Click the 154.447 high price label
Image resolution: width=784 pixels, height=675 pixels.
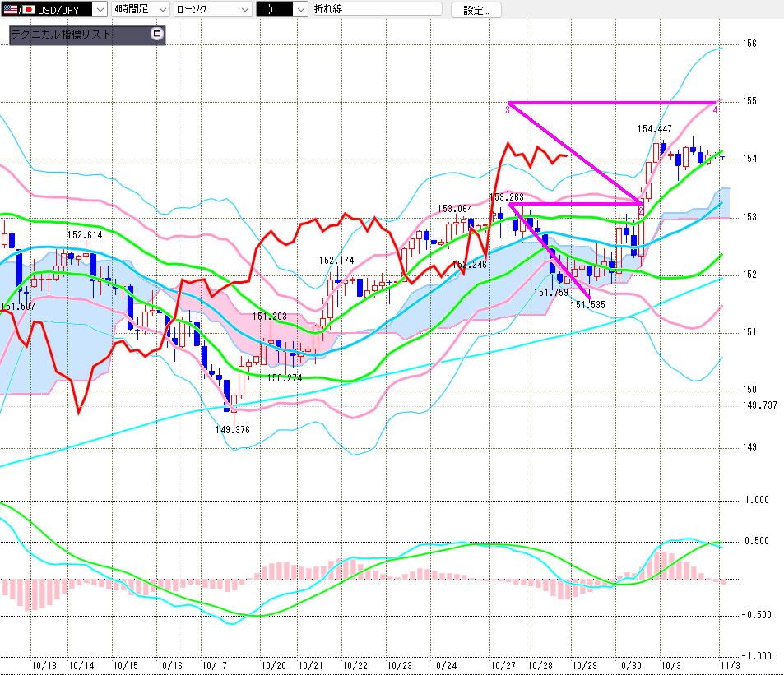point(654,128)
